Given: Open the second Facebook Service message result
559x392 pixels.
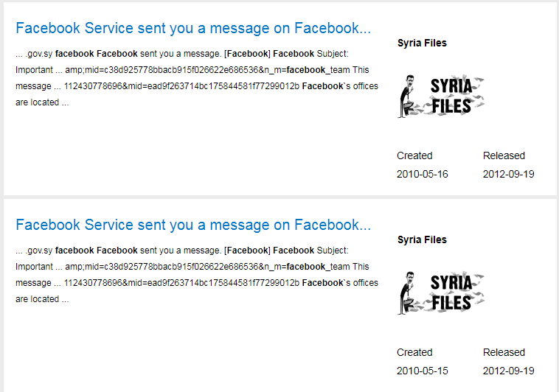Looking at the screenshot, I should click(192, 225).
